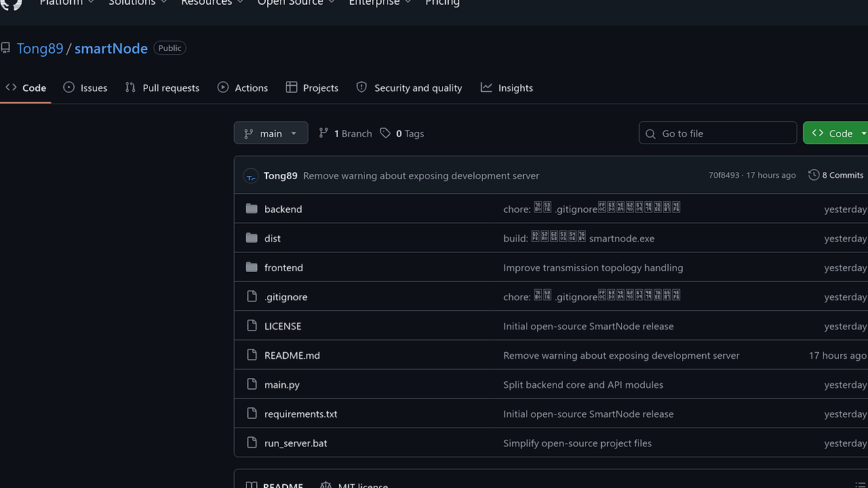Click the Actions play icon
This screenshot has width=868, height=488.
click(222, 87)
